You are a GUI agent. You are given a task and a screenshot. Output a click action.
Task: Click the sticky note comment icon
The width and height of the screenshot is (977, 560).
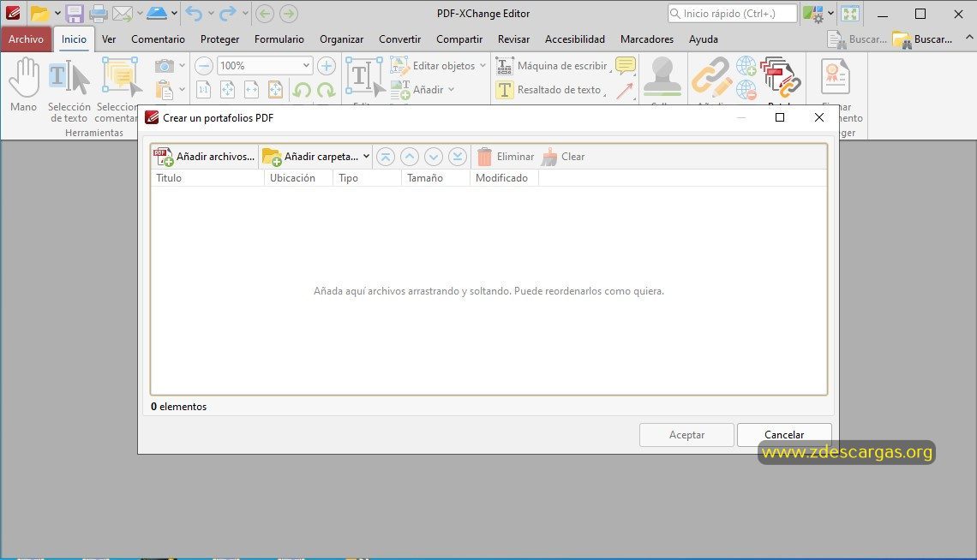(x=625, y=65)
